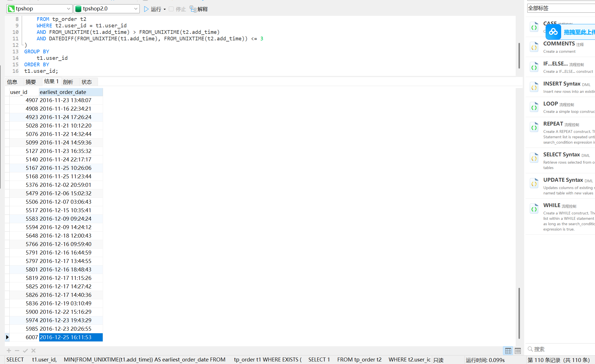The height and width of the screenshot is (364, 595).
Task: Switch to the 剖析 profile tab
Action: point(68,82)
